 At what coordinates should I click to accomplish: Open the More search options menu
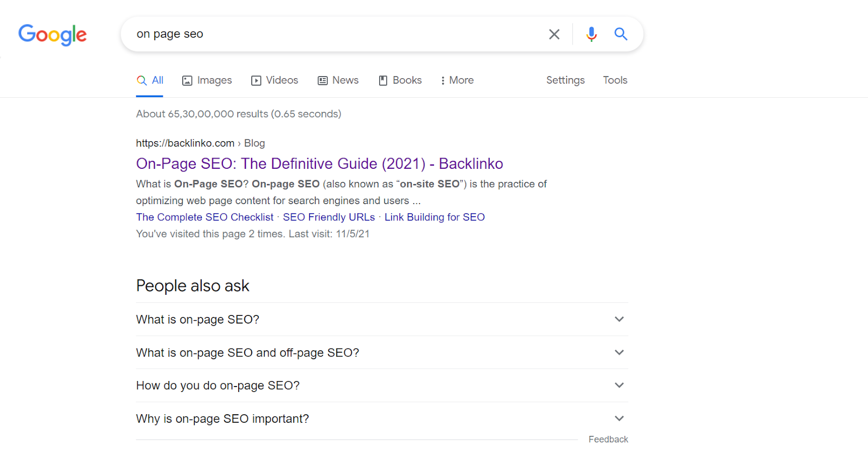click(x=457, y=80)
